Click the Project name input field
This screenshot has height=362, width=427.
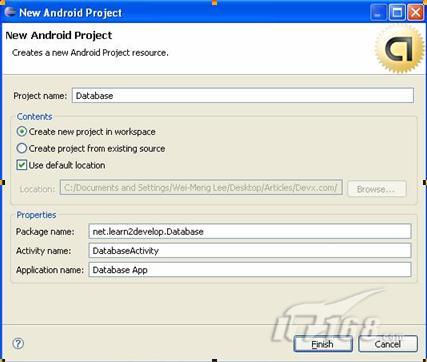243,96
